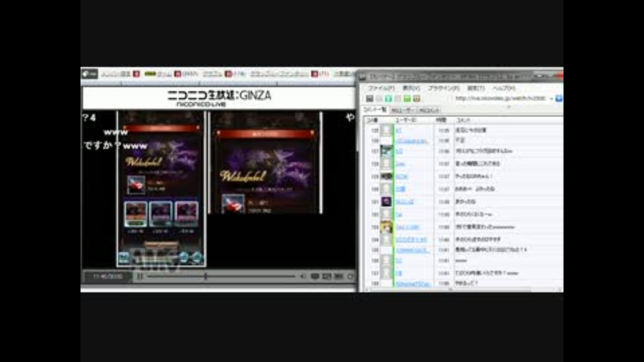Click the olive-yellow icon in the viewer toolbar
The width and height of the screenshot is (644, 362).
pyautogui.click(x=417, y=99)
